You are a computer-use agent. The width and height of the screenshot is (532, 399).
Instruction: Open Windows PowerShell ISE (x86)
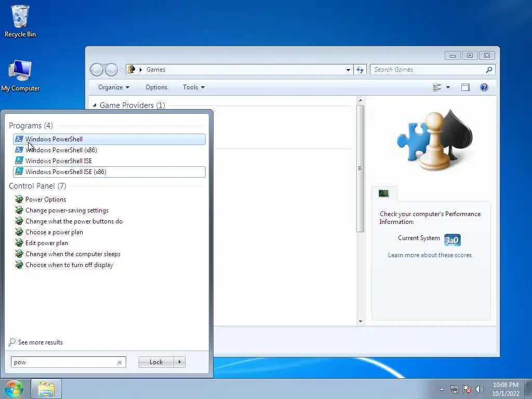[x=109, y=172]
